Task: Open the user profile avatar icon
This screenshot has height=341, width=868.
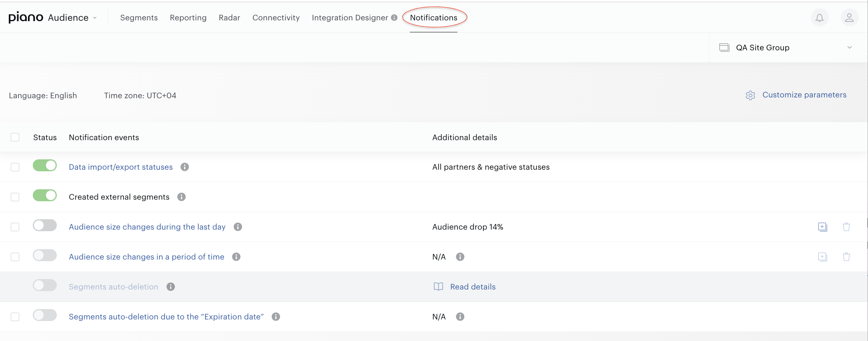Action: coord(850,18)
